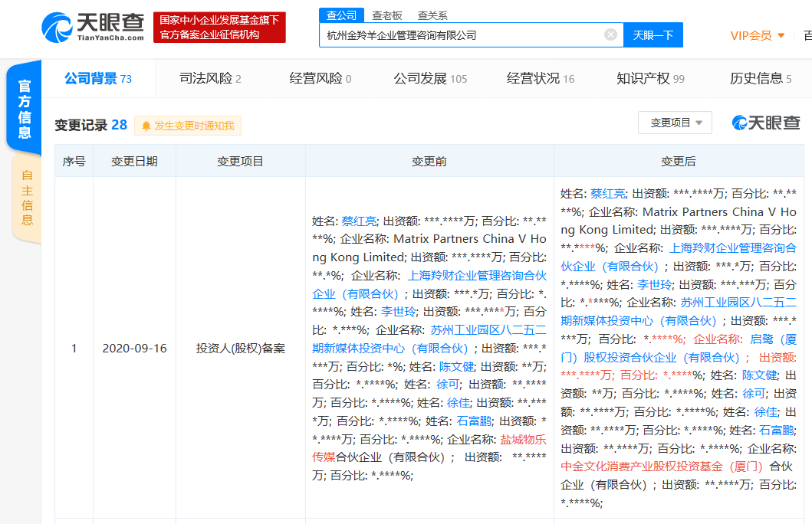Viewport: 812px width, 524px height.
Task: Open 盐城物乐 red link in 变更前 column
Action: 523,440
